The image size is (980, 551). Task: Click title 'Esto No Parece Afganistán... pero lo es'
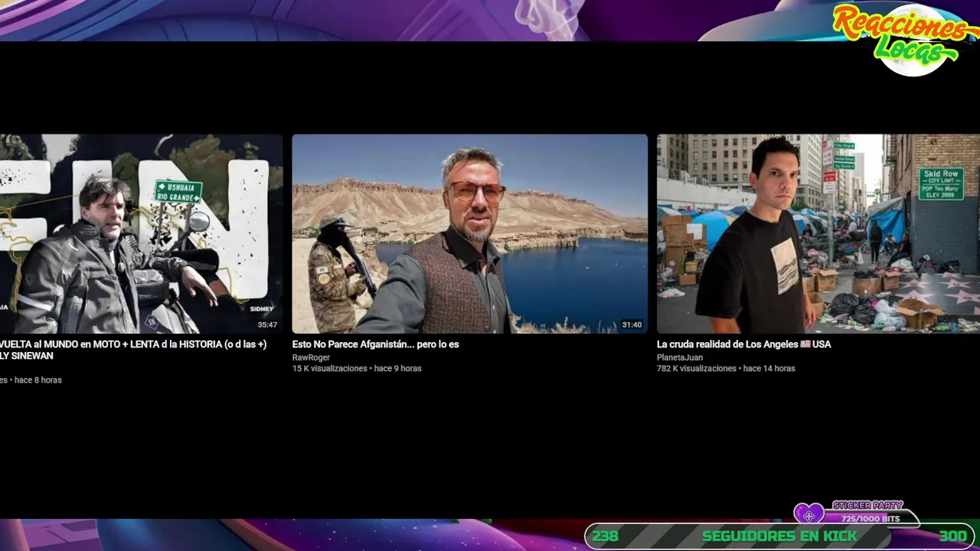click(x=375, y=344)
